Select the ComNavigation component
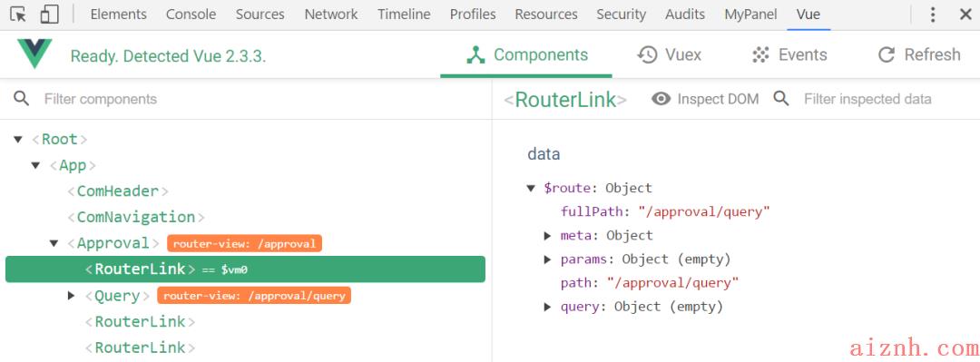The height and width of the screenshot is (362, 980). [136, 217]
